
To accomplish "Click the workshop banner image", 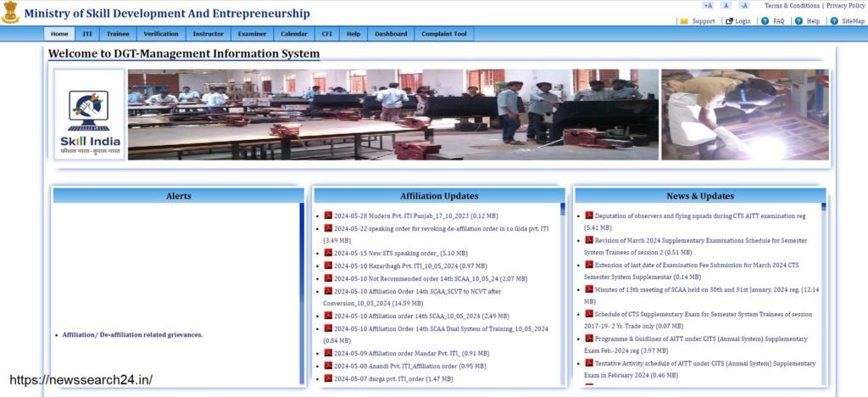I will [393, 115].
